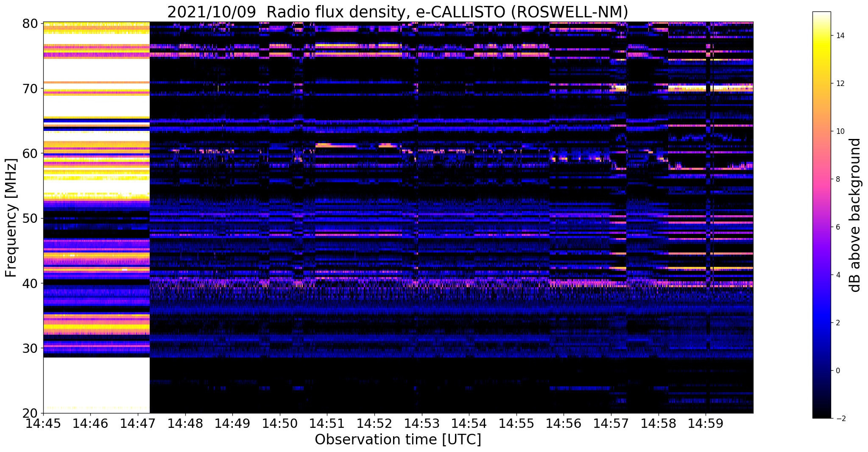Image resolution: width=868 pixels, height=452 pixels.
Task: Click the saturated white block before 14:47 in spectrogram
Action: [x=97, y=385]
